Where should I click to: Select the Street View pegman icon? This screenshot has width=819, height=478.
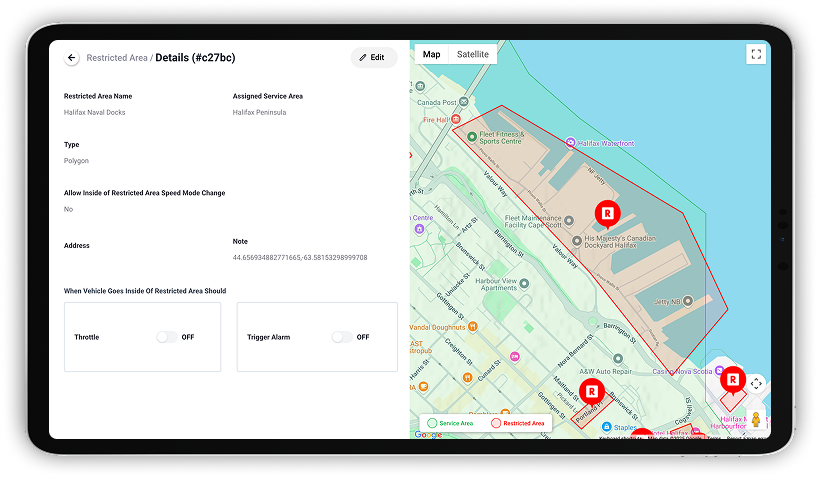755,419
